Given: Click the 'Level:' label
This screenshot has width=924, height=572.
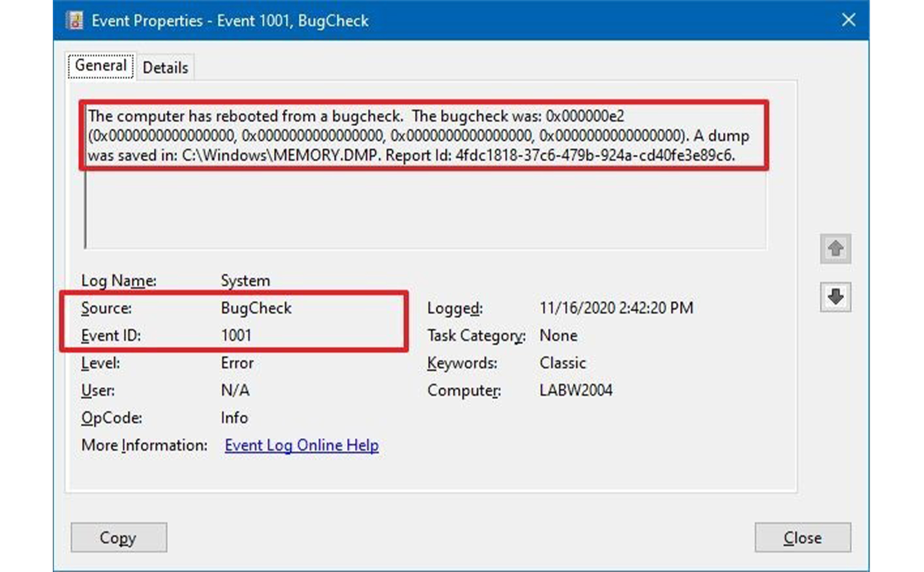Looking at the screenshot, I should [x=101, y=363].
